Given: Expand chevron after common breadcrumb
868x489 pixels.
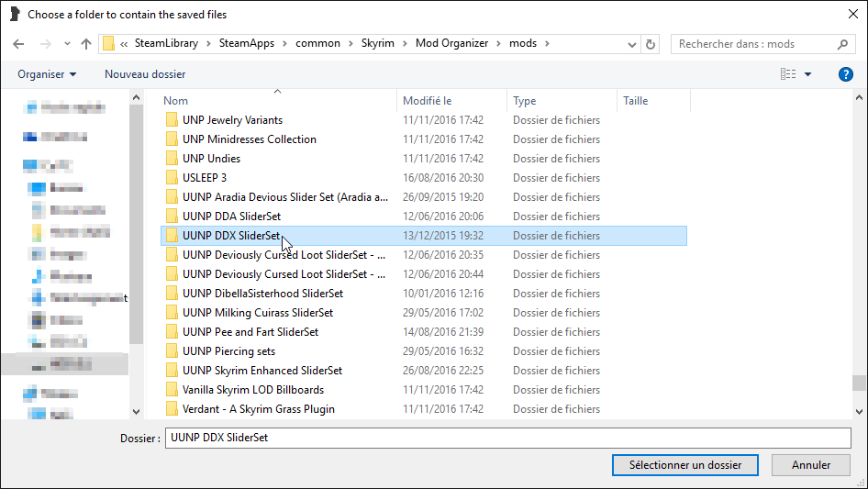Looking at the screenshot, I should coord(351,44).
